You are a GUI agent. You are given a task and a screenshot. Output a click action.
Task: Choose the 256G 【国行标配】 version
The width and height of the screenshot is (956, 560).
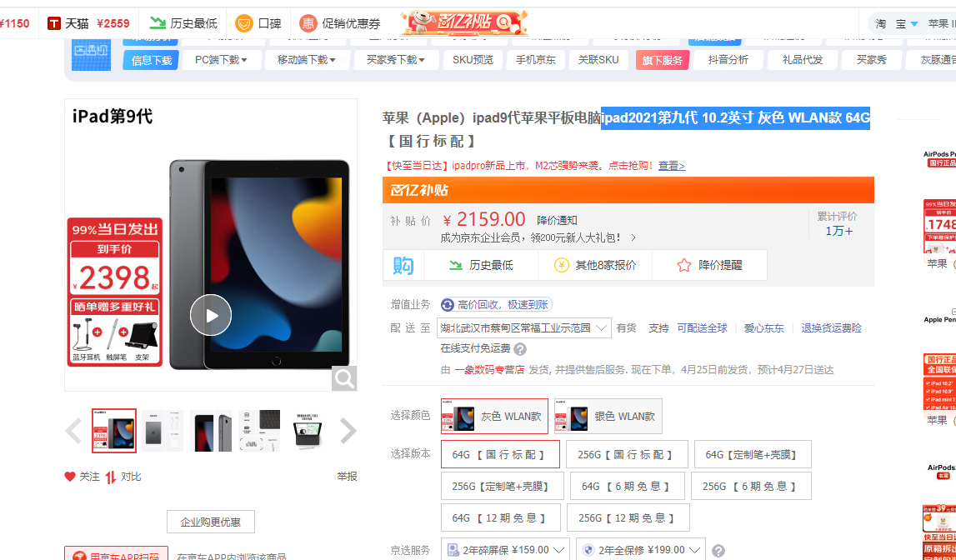point(628,454)
